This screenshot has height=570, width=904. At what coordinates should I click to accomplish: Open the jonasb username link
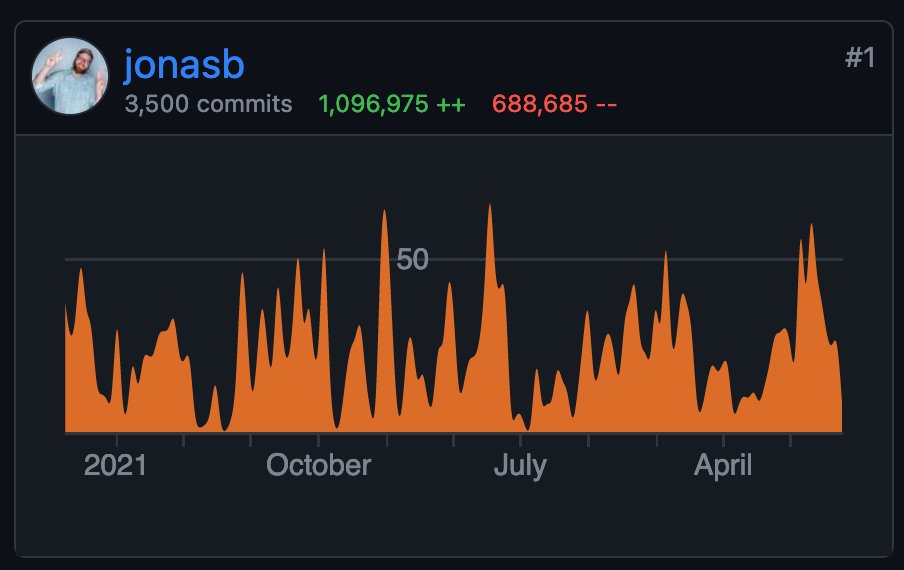pyautogui.click(x=184, y=65)
